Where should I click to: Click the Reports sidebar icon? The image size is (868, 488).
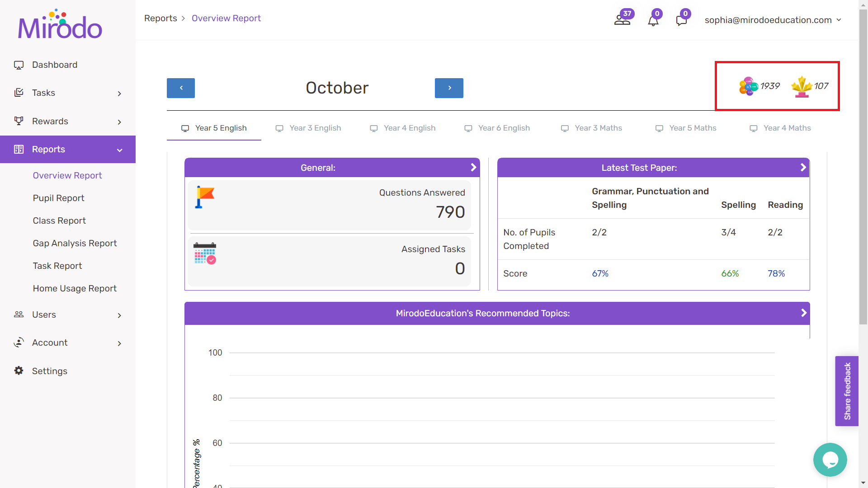pos(19,149)
